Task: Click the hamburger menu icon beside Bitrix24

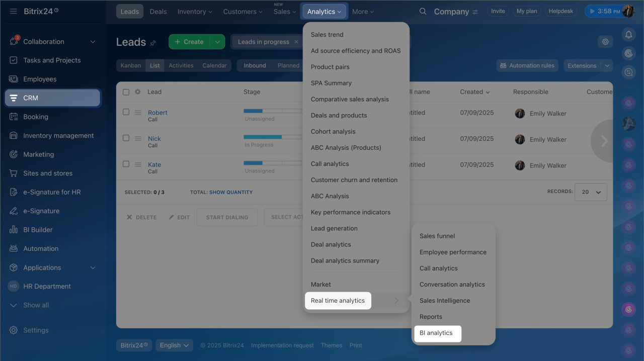Action: (14, 11)
